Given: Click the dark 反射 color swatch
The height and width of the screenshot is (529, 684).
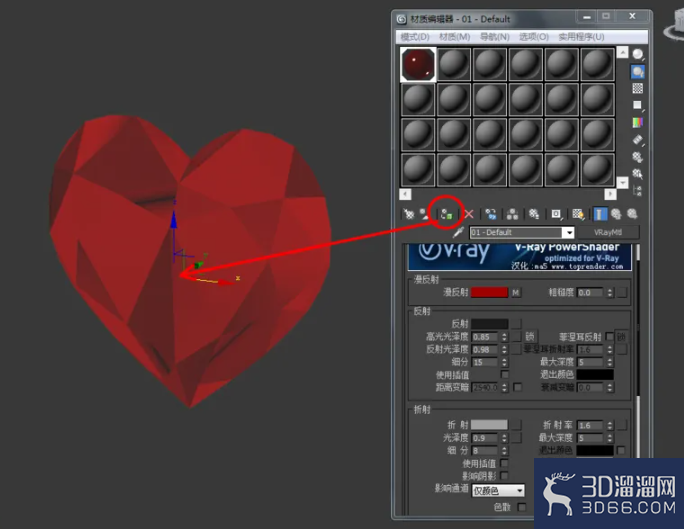Looking at the screenshot, I should [x=489, y=324].
